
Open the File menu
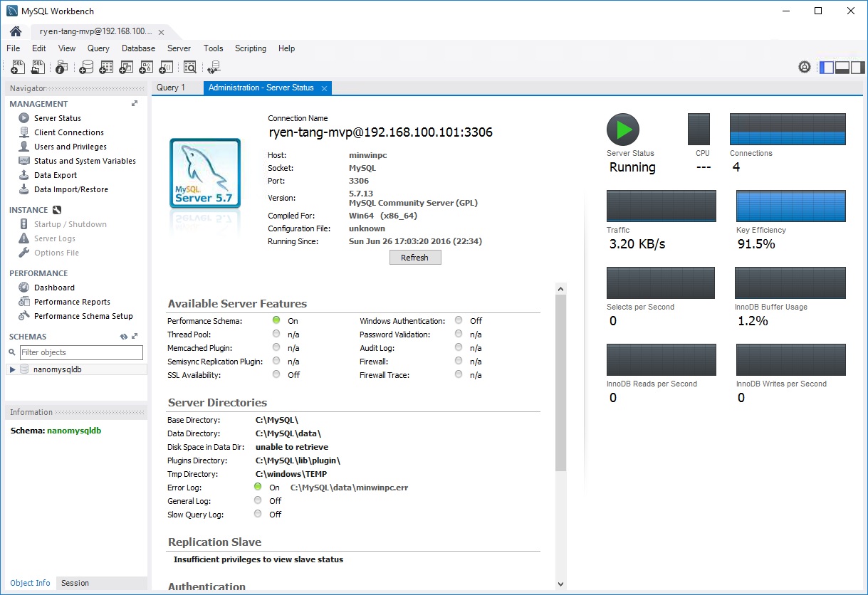coord(13,48)
